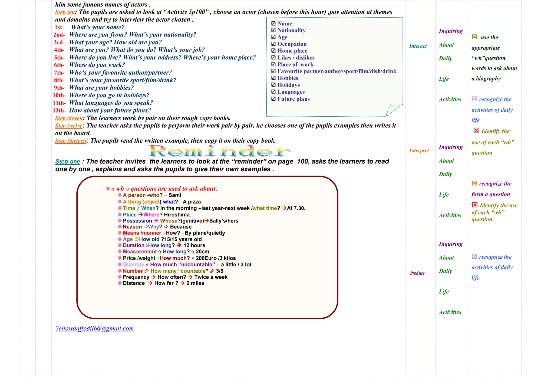Toggle the Occupation checkbox
This screenshot has width=554, height=392.
[x=273, y=44]
